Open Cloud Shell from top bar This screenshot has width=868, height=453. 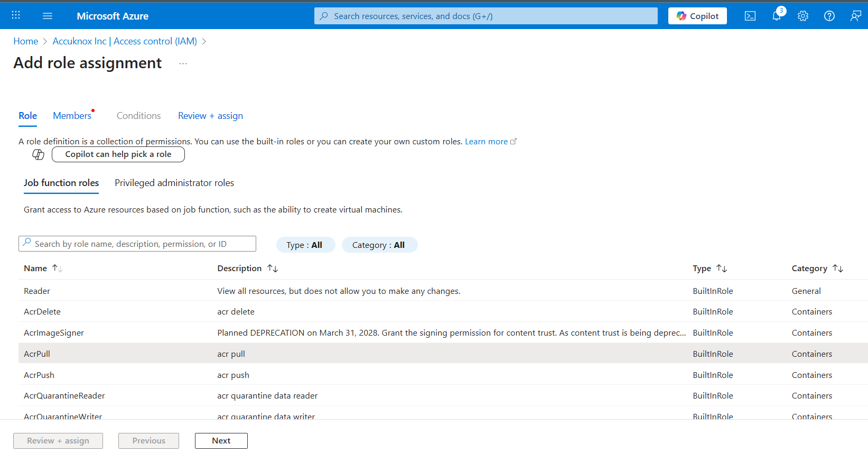[750, 16]
